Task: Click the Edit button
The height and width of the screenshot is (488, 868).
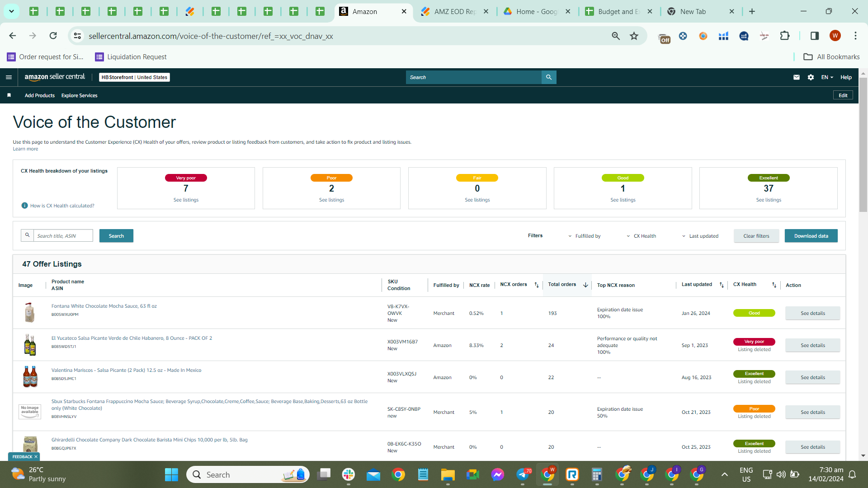Action: point(843,95)
